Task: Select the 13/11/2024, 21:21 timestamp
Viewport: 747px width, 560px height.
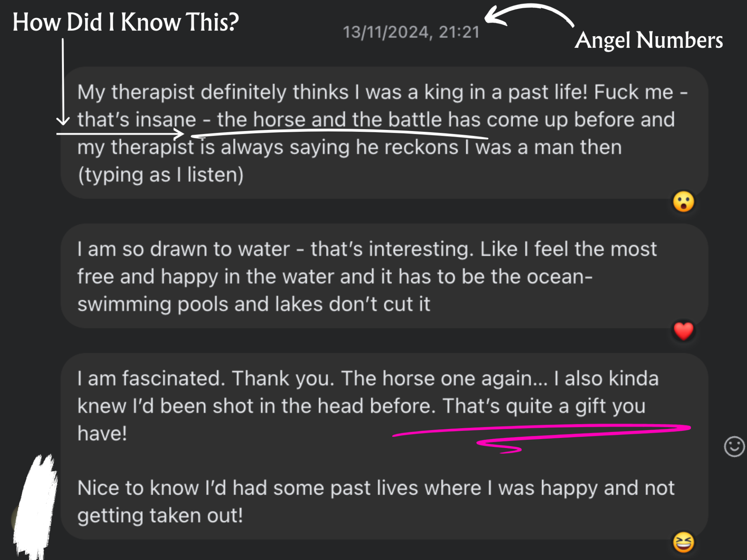Action: tap(411, 32)
